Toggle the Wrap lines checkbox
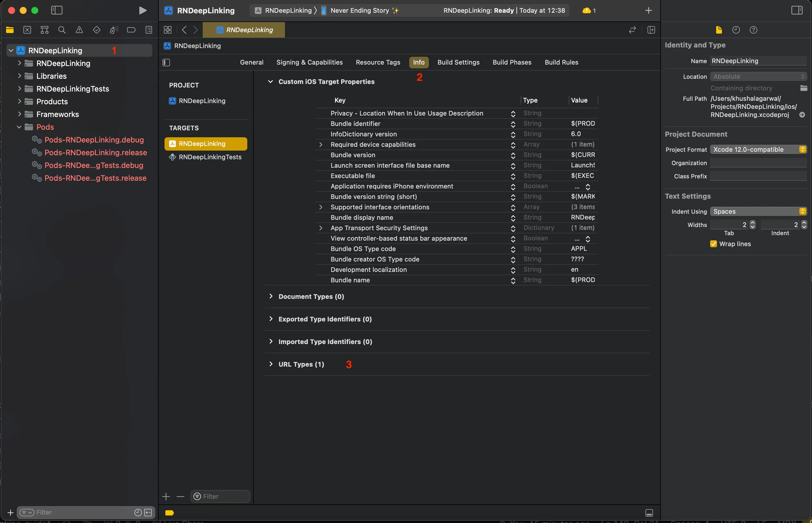The height and width of the screenshot is (523, 812). coord(714,244)
